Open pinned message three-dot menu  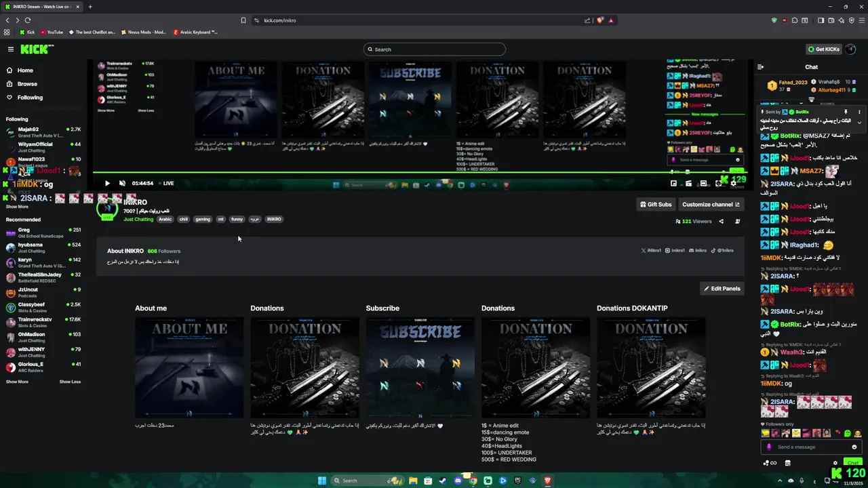click(x=859, y=112)
